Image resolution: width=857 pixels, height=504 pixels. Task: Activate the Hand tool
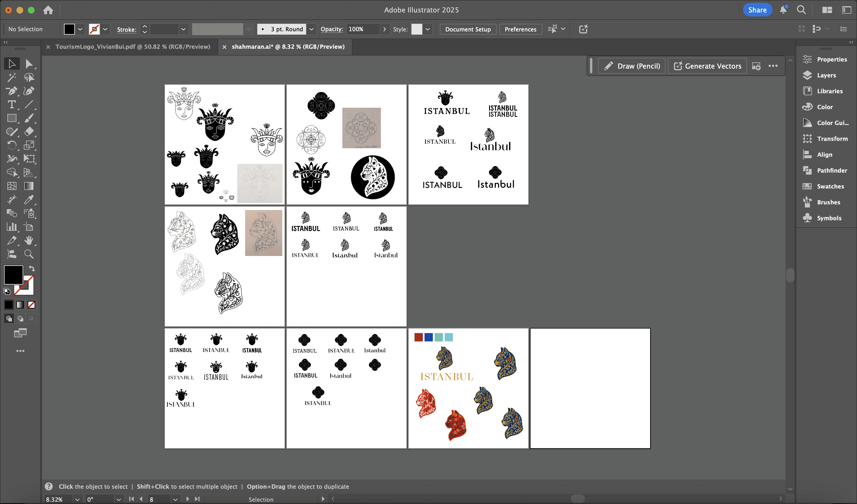(29, 240)
